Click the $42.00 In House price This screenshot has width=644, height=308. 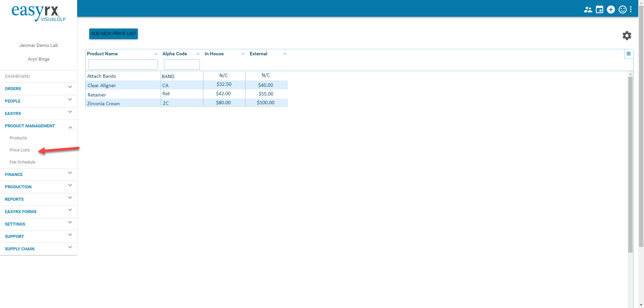pos(223,94)
